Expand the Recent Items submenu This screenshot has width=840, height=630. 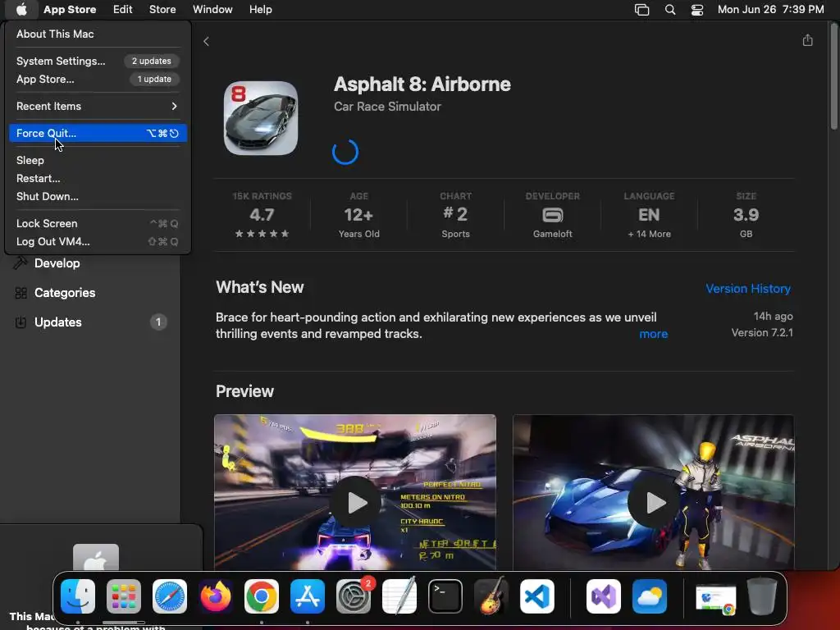coord(98,106)
